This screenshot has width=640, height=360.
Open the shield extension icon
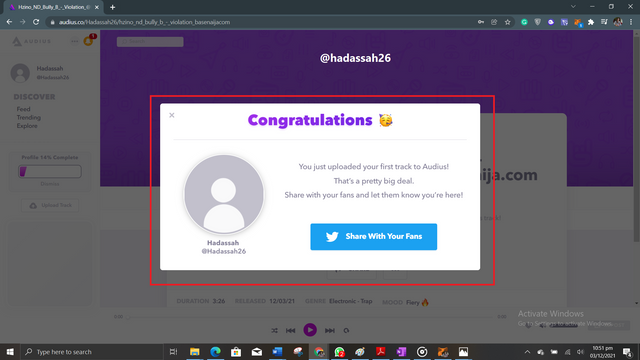[538, 22]
